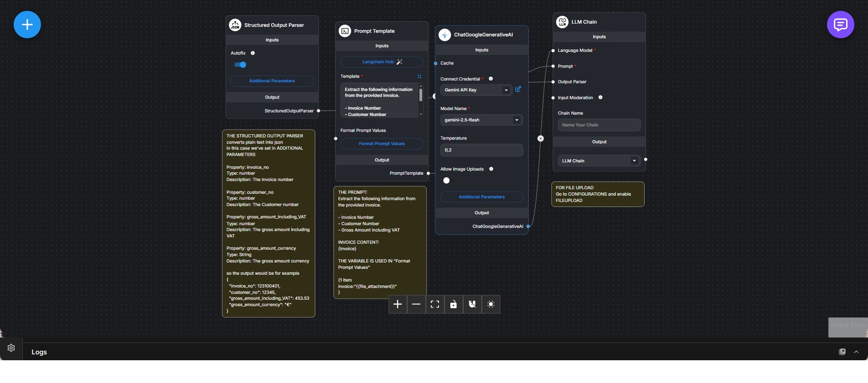Open the LLM Chain output dropdown
This screenshot has height=383, width=868.
pyautogui.click(x=599, y=161)
